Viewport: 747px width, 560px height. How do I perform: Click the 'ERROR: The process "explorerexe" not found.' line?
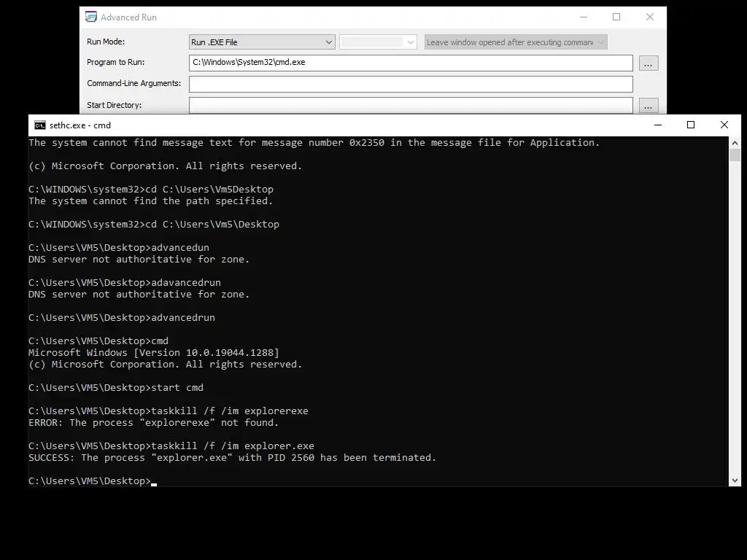tap(153, 423)
